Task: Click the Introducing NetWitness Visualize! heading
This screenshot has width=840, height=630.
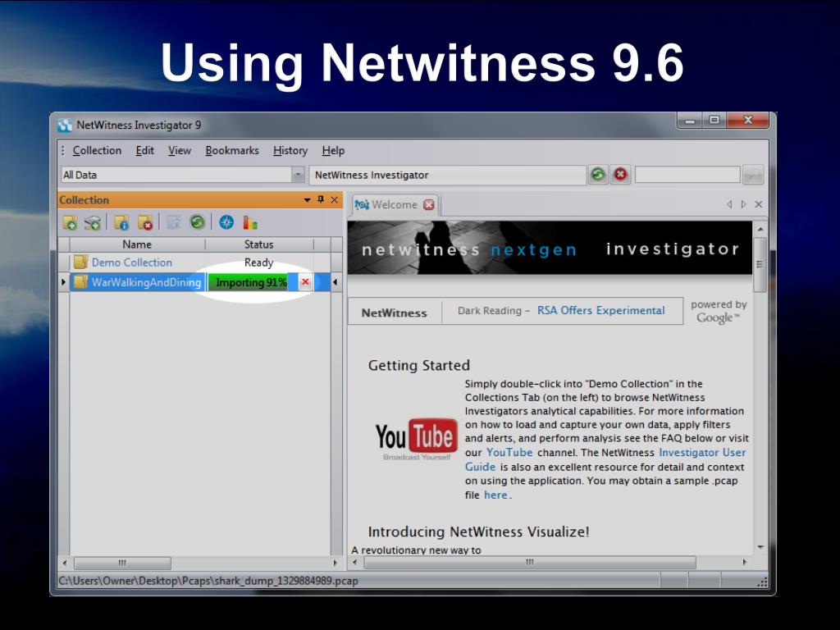Action: tap(478, 532)
